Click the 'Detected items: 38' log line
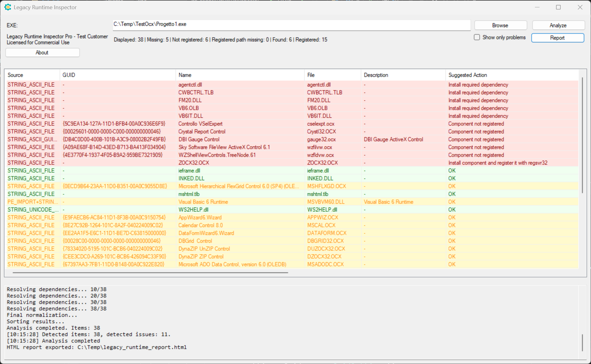Viewport: 591px width, 364px height. tap(89, 334)
